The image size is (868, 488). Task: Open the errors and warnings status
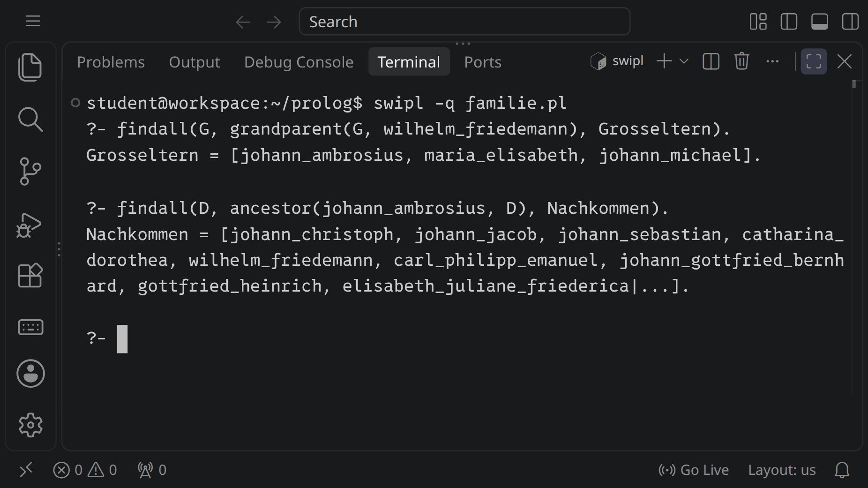85,470
